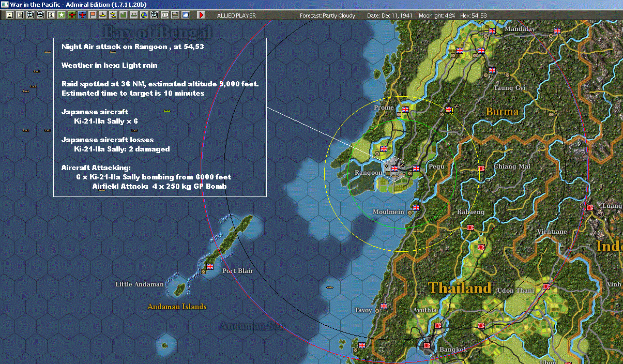This screenshot has width=623, height=364.
Task: Click 'Ki-21-IIa Sally: 2 damaged' line
Action: [x=122, y=149]
